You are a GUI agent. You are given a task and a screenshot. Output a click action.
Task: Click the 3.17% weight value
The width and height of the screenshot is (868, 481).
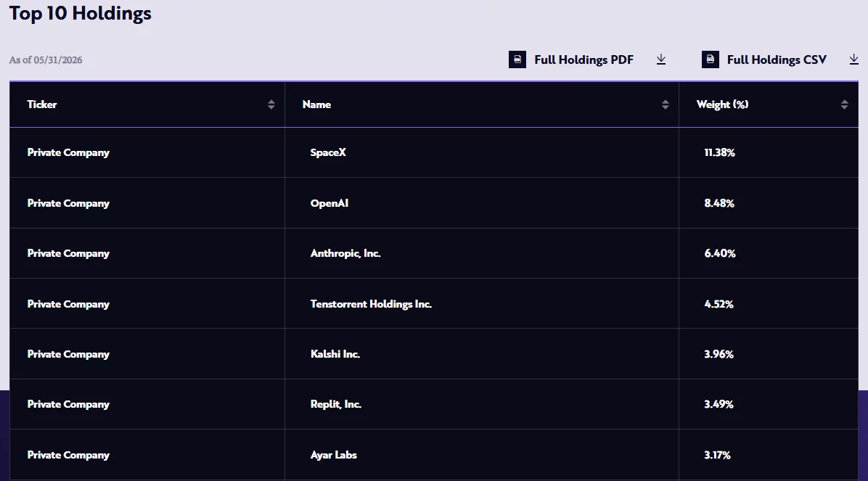[x=717, y=455]
